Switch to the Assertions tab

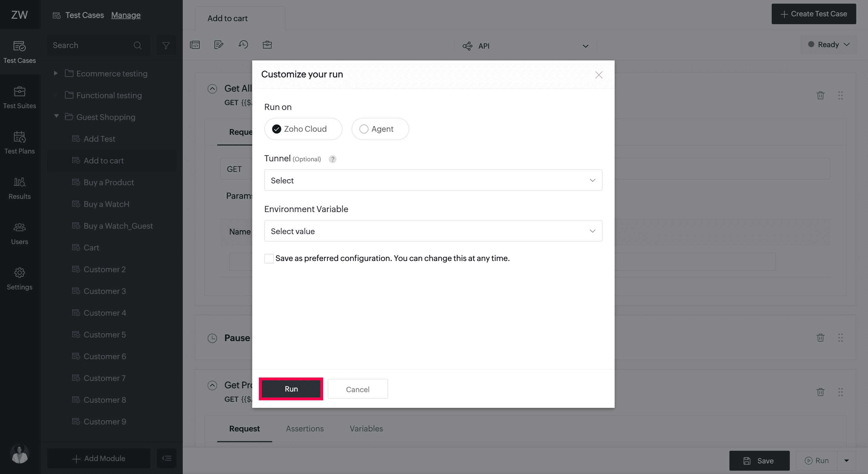click(305, 428)
